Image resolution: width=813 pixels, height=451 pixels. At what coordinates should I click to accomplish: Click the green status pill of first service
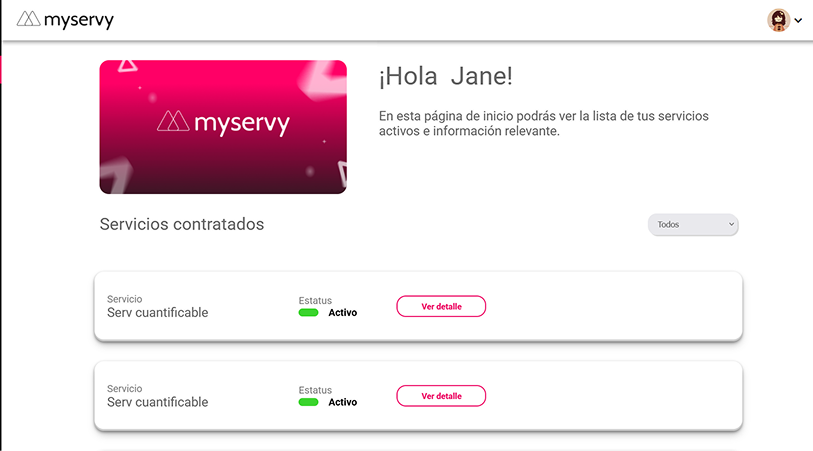[309, 313]
